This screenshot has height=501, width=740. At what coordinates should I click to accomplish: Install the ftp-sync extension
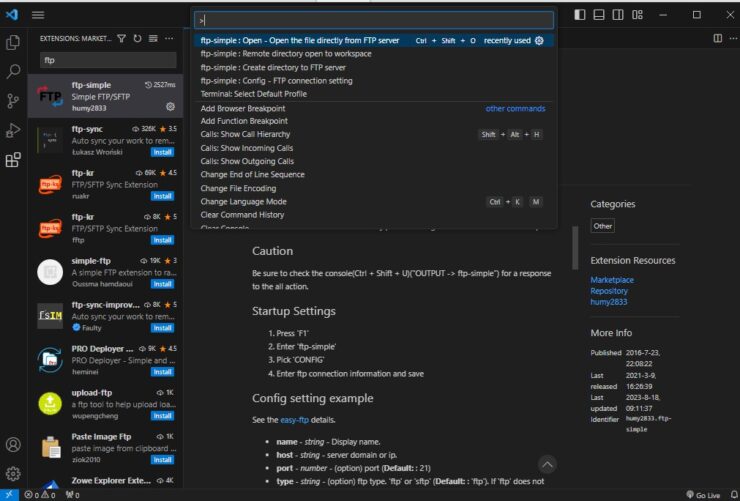(162, 152)
